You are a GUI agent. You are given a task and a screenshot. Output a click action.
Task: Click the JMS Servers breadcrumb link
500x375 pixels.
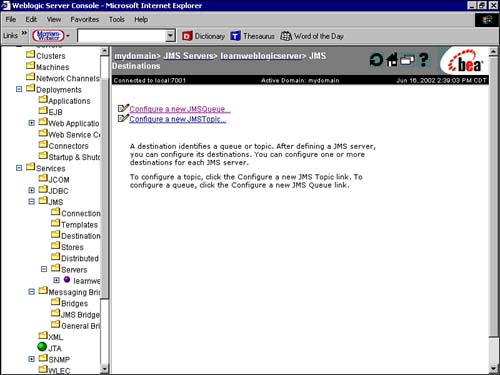pos(188,56)
